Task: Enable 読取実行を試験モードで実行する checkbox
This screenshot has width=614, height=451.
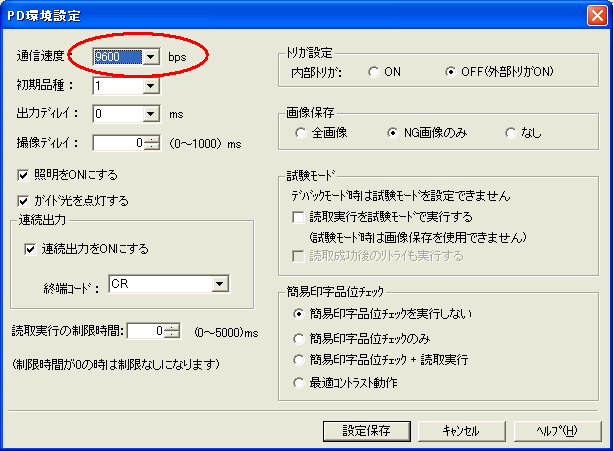Action: [298, 217]
